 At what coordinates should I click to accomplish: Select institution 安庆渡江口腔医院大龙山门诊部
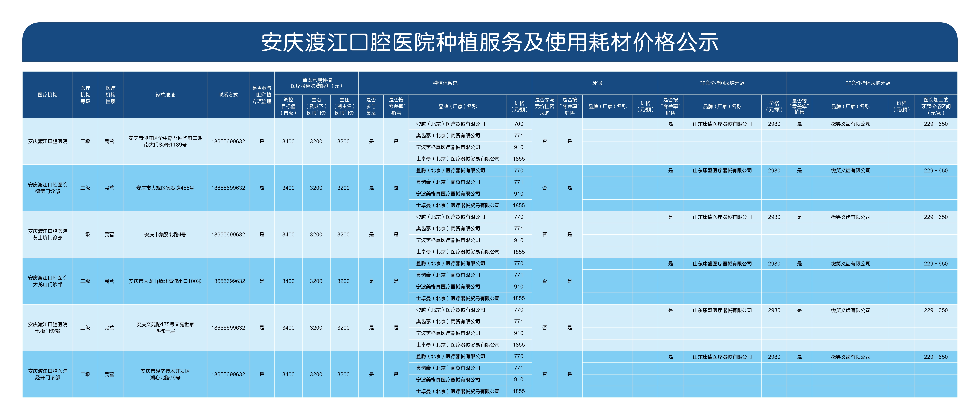pyautogui.click(x=48, y=281)
